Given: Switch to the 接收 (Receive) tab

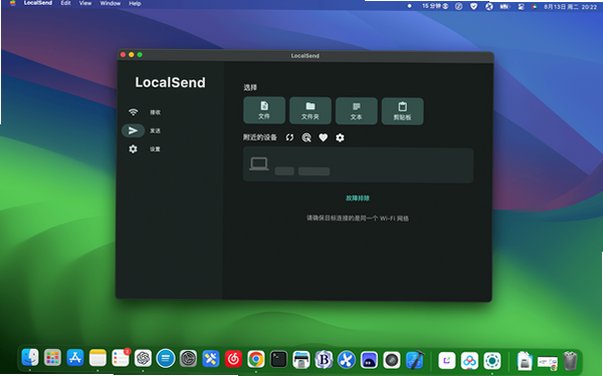Looking at the screenshot, I should [144, 112].
